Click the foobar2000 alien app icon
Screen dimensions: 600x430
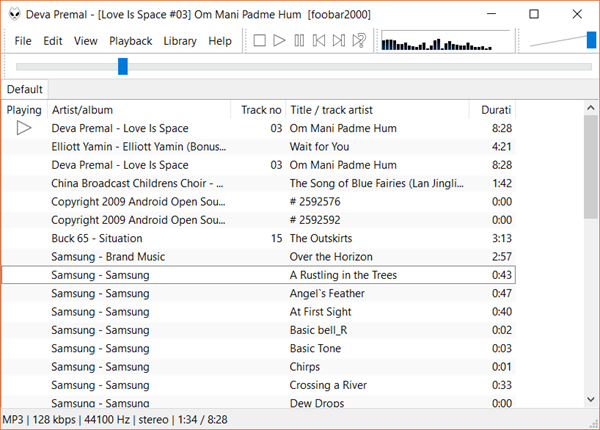[15, 14]
